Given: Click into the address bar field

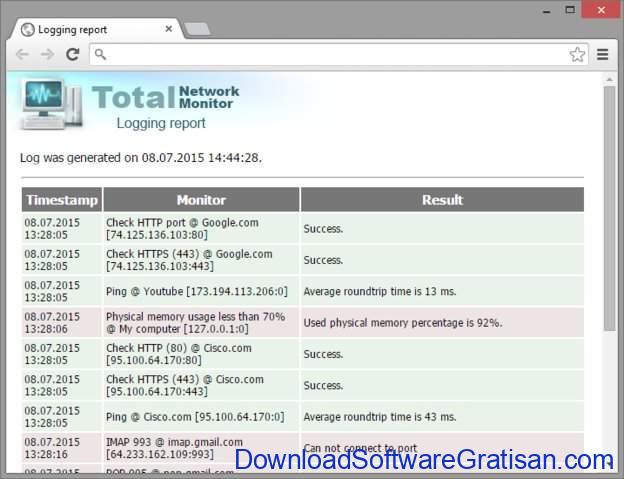Looking at the screenshot, I should (339, 55).
